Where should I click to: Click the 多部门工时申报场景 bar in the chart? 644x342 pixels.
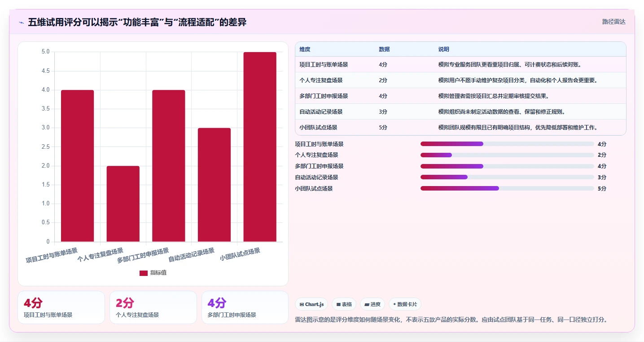click(x=168, y=166)
